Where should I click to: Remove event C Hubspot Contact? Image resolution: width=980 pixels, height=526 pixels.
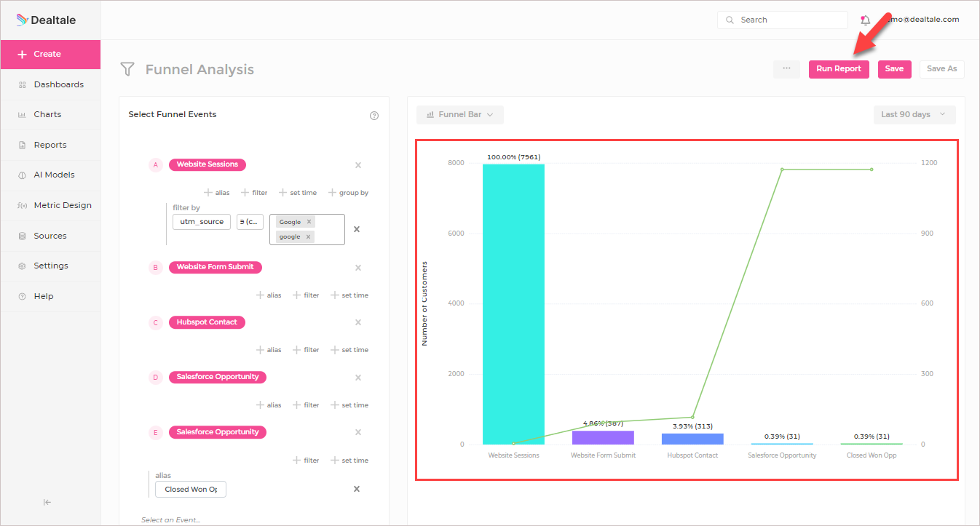358,322
